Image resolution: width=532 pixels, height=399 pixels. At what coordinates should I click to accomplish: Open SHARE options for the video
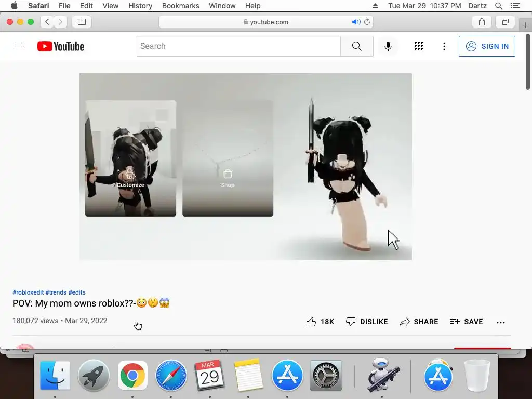419,322
